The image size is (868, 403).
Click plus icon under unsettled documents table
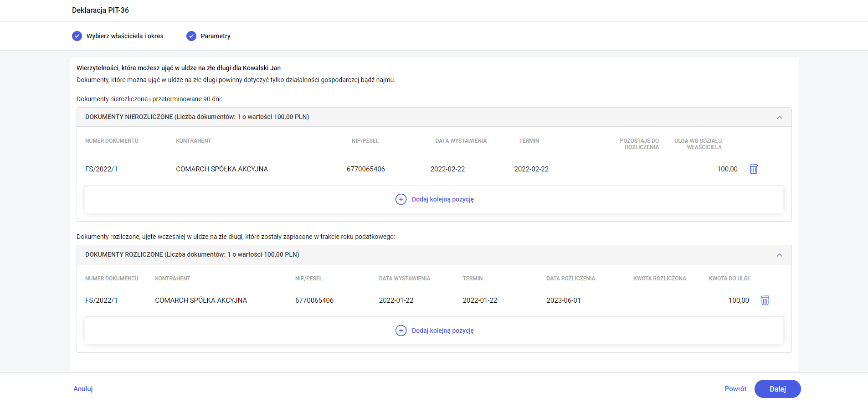401,199
